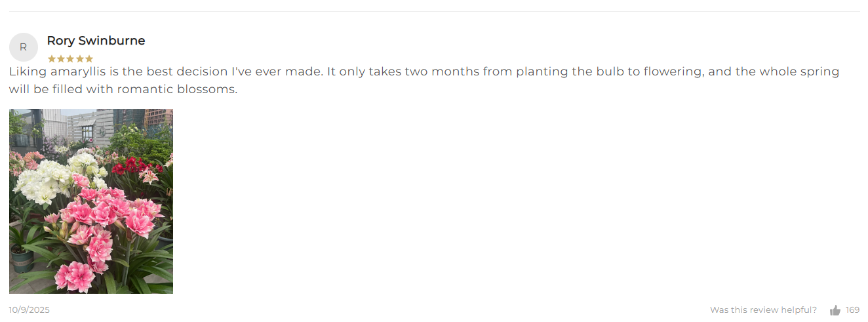This screenshot has height=322, width=868.
Task: Open the amaryllis review photo
Action: click(x=91, y=201)
